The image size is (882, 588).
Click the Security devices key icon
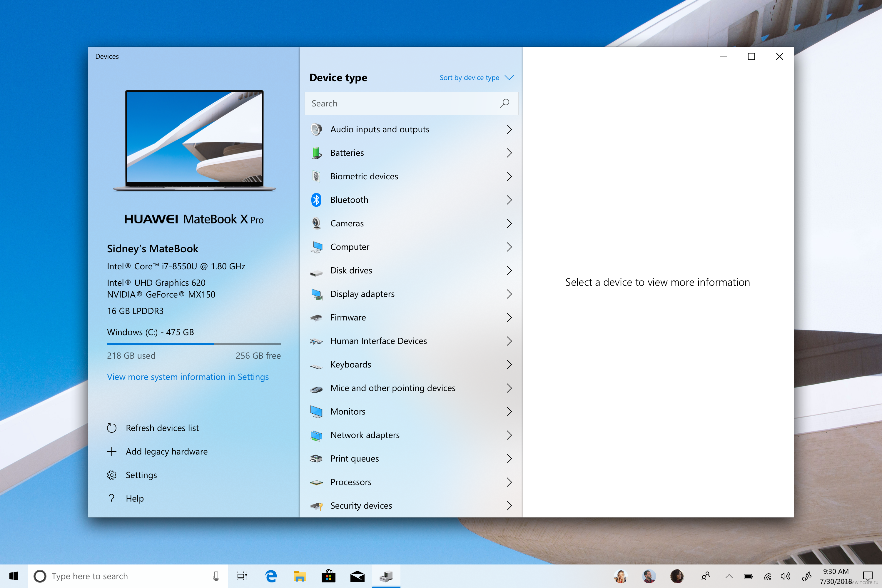316,506
